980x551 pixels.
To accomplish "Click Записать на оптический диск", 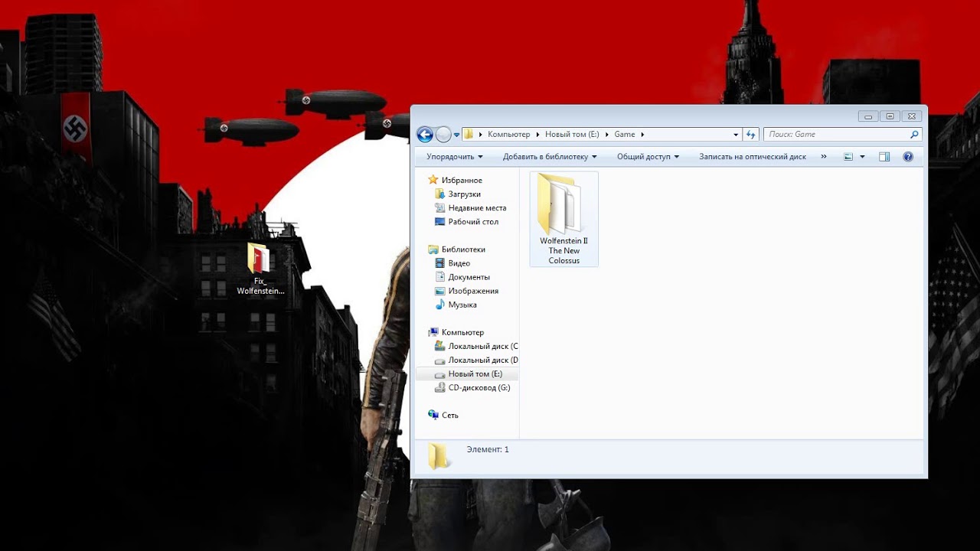I will (753, 157).
